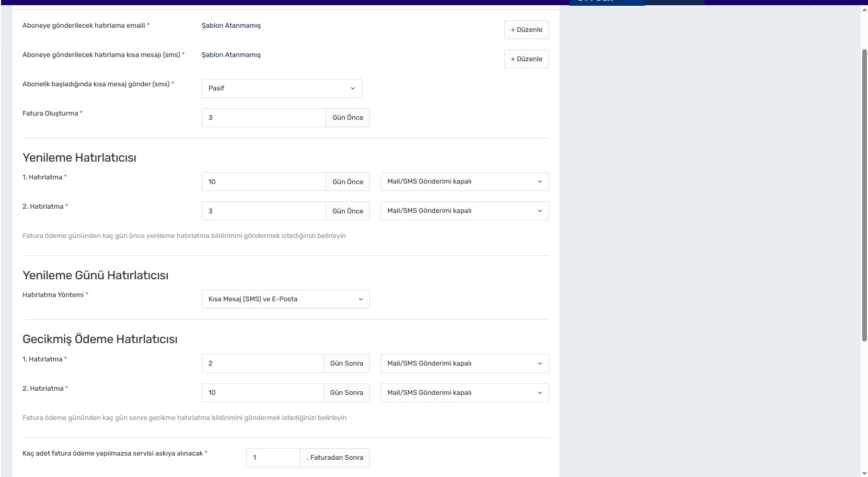The height and width of the screenshot is (477, 868).
Task: Click Şablon Atanmamış next to reminder email
Action: tap(231, 26)
